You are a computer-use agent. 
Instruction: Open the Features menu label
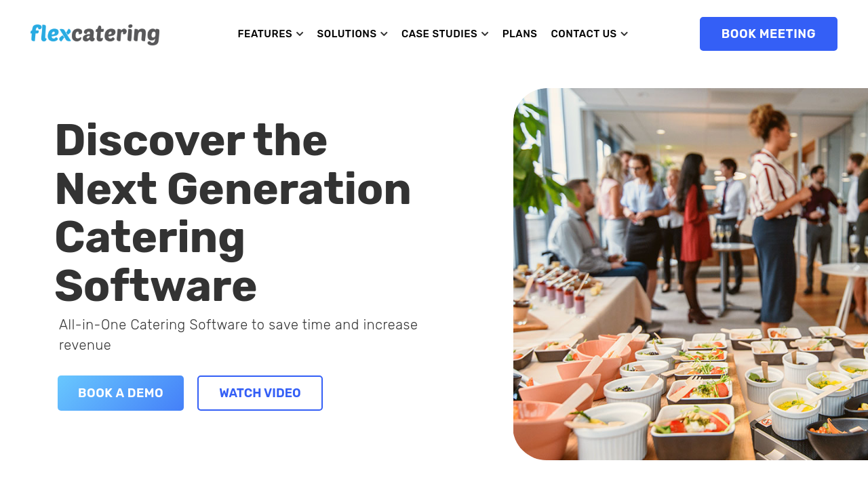pyautogui.click(x=265, y=34)
